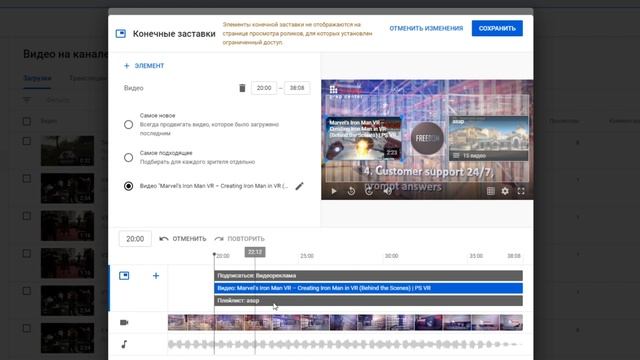Select the Самое подходящее radio option
Viewport: 640px width, 360px height.
[x=128, y=157]
